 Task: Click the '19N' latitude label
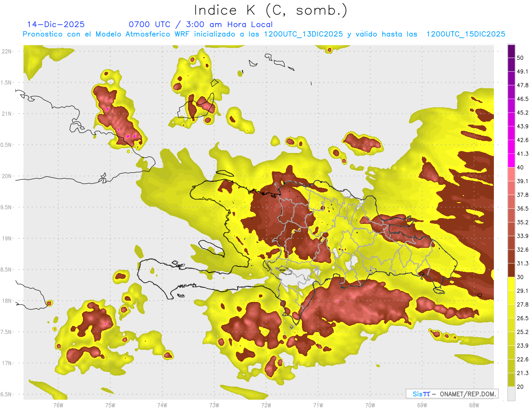click(x=6, y=238)
